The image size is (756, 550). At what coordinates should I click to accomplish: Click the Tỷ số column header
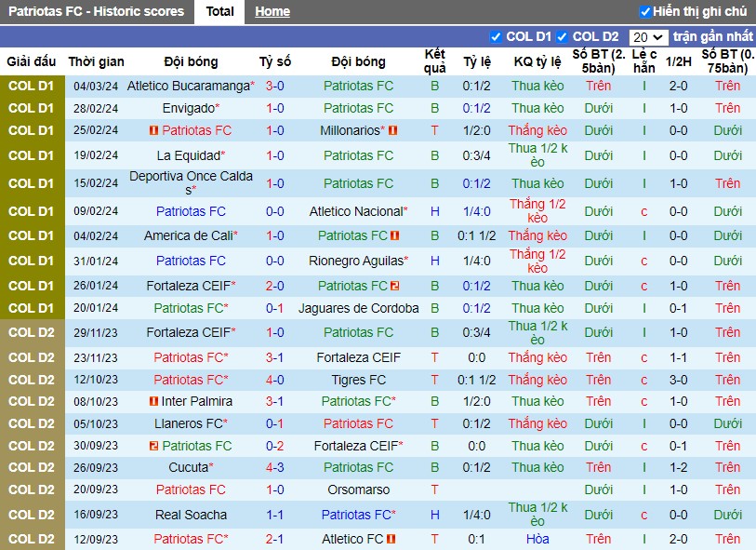pos(275,61)
